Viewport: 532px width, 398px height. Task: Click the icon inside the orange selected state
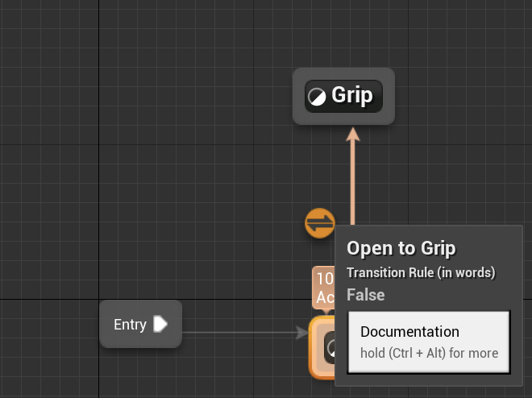click(x=330, y=348)
